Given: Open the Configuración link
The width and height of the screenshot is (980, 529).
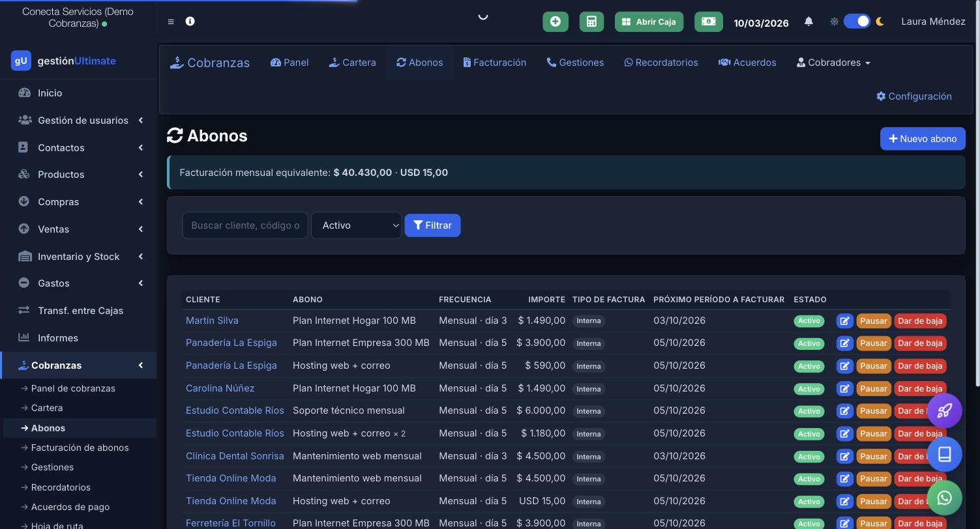Looking at the screenshot, I should click(x=914, y=96).
